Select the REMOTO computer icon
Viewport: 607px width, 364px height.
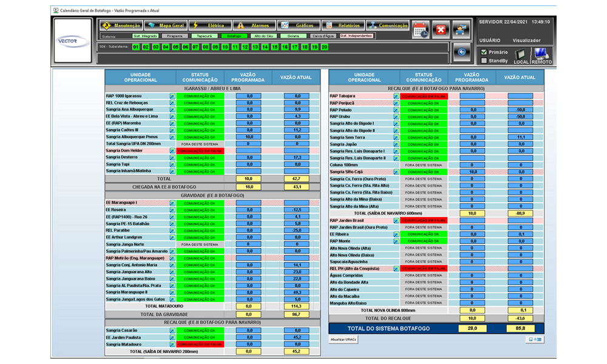pyautogui.click(x=541, y=56)
